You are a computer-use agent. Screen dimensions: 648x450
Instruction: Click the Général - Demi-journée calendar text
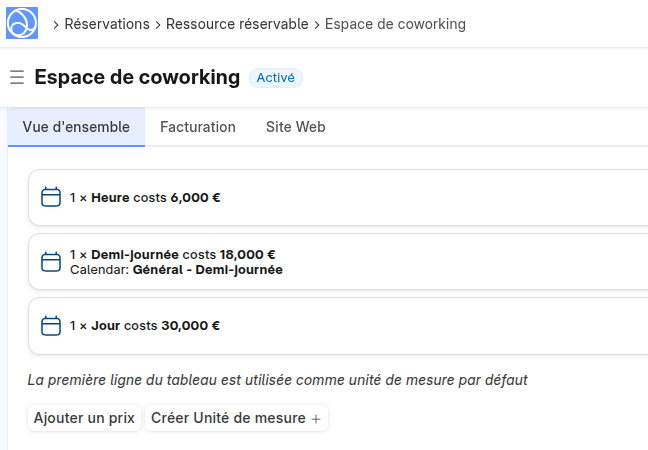[x=207, y=270]
